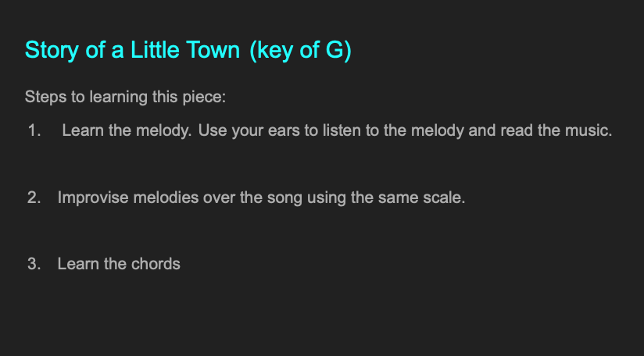Click the word 'ears' in step one
This screenshot has height=356, width=644.
(284, 131)
